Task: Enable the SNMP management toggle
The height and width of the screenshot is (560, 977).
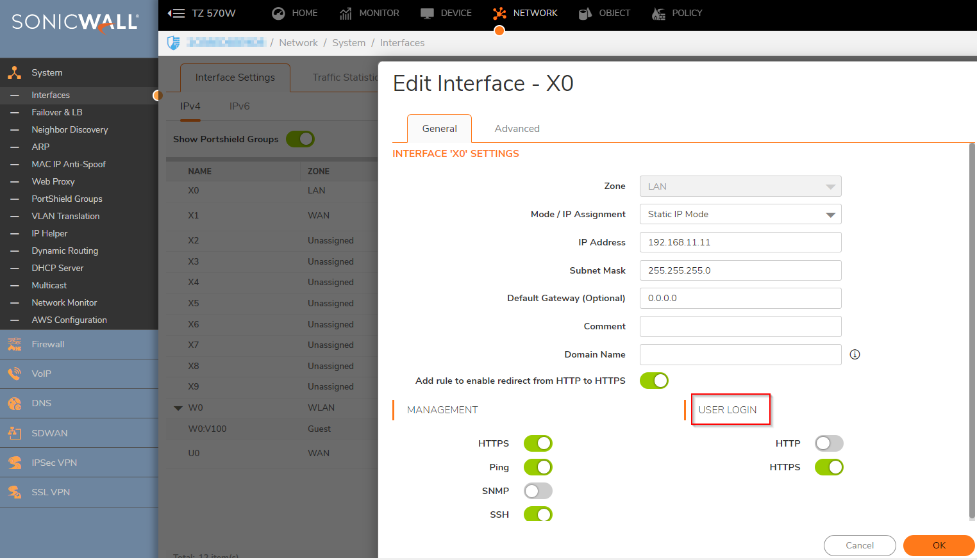Action: coord(537,491)
